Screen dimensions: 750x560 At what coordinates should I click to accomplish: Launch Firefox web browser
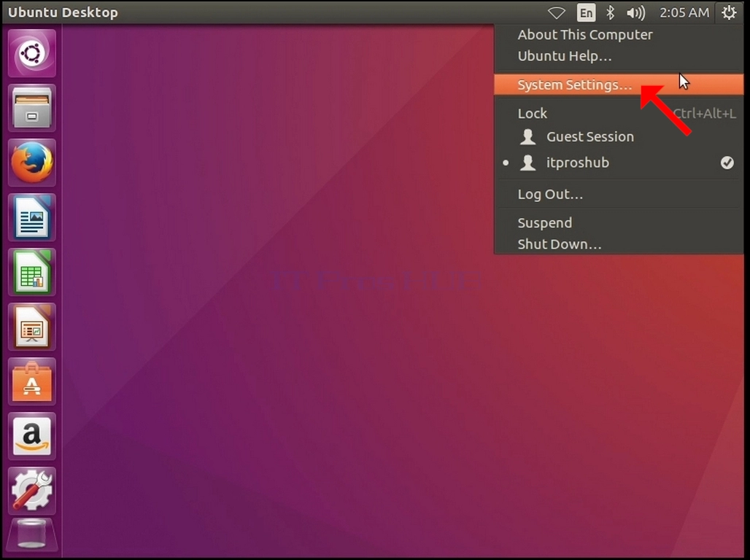(x=32, y=163)
